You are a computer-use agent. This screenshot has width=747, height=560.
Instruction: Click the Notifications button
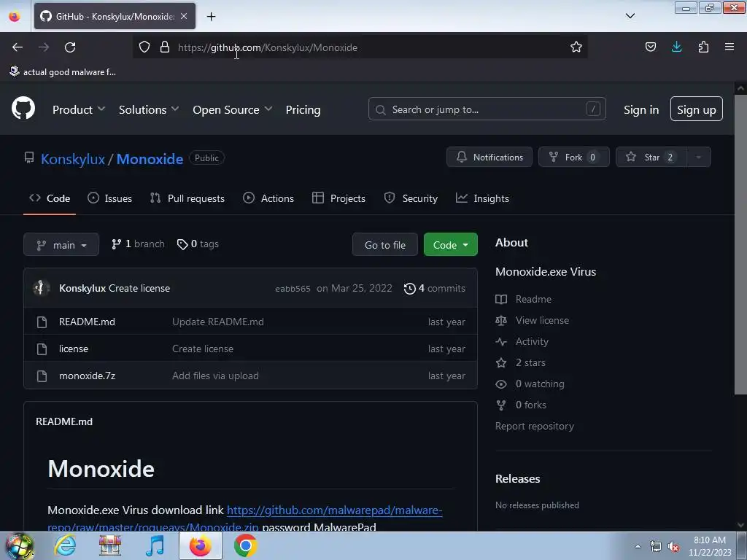489,157
